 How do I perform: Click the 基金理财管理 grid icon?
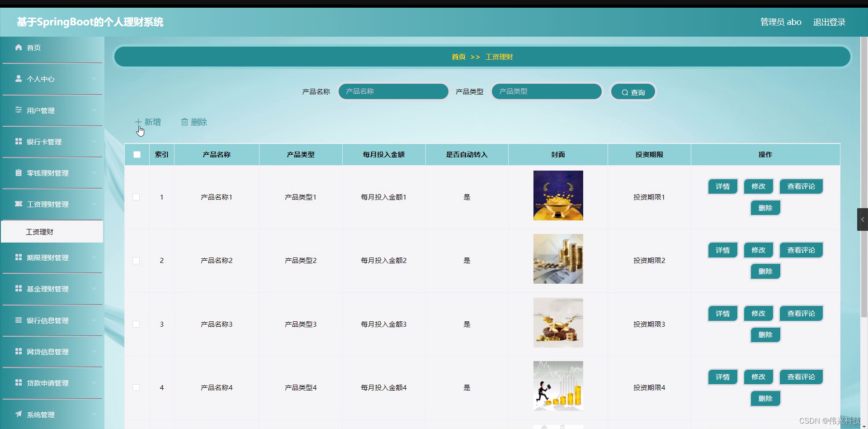click(x=19, y=289)
